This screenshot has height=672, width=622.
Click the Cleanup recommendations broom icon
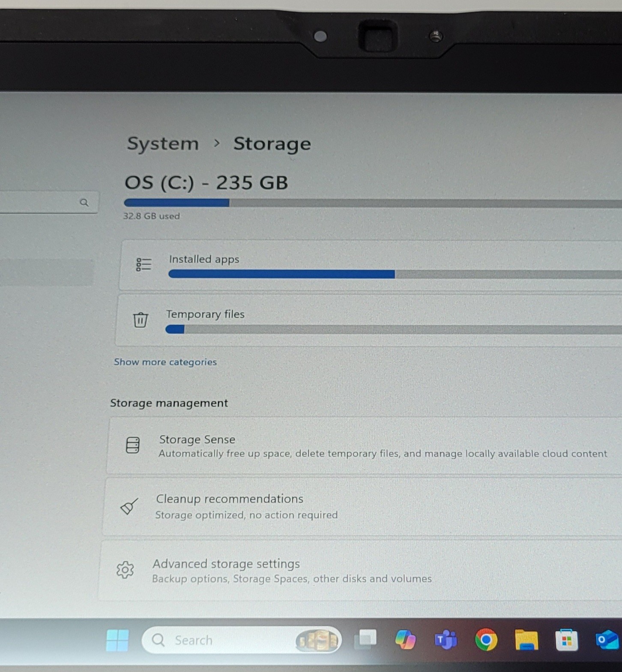point(129,506)
